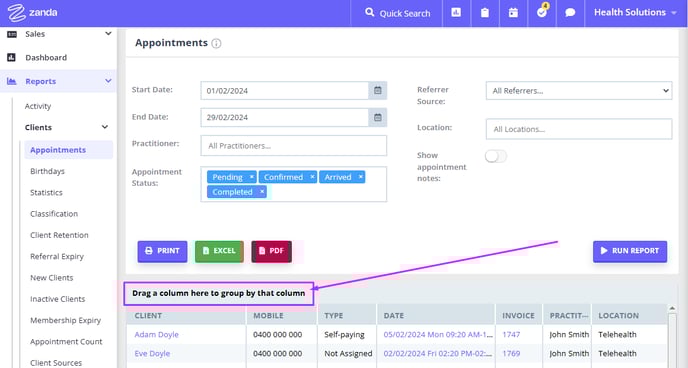Image resolution: width=688 pixels, height=368 pixels.
Task: Open the Health Solutions account dropdown
Action: 635,13
